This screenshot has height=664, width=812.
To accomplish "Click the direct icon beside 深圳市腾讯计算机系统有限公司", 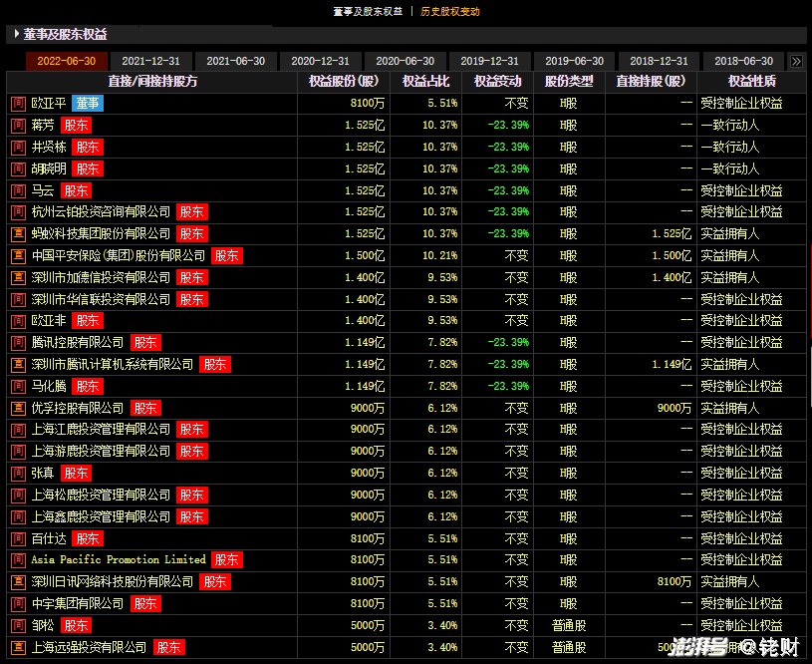I will (19, 365).
